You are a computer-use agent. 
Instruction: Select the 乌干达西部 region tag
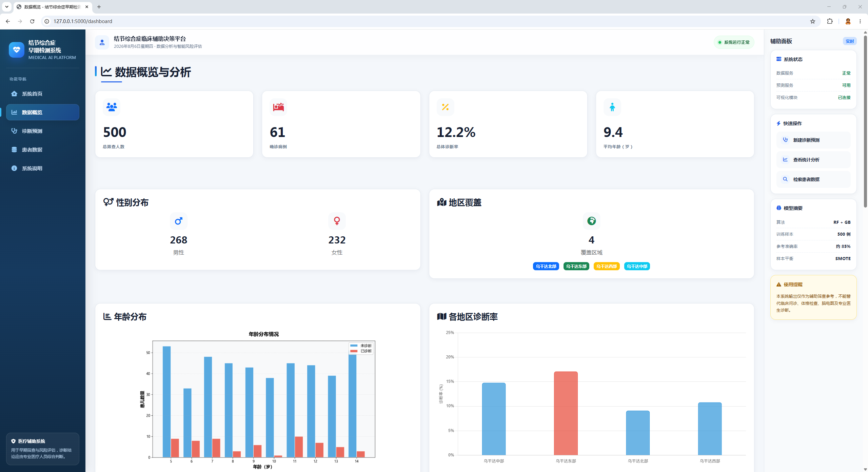tap(607, 266)
